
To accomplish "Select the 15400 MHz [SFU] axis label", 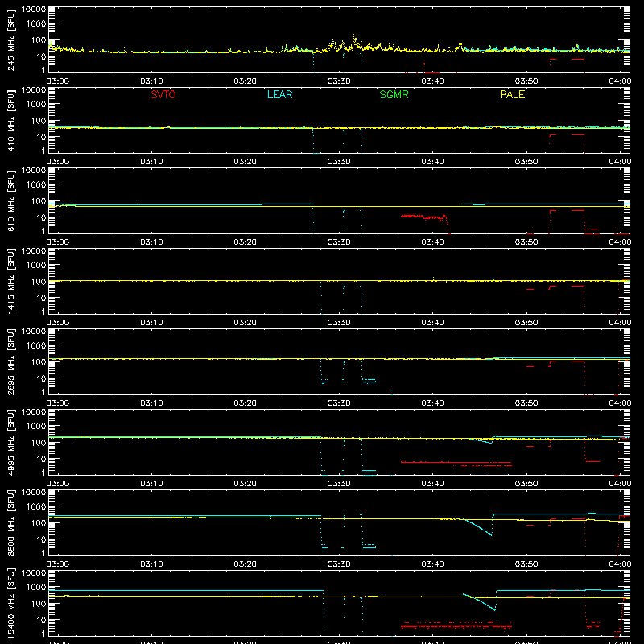I will [10, 603].
